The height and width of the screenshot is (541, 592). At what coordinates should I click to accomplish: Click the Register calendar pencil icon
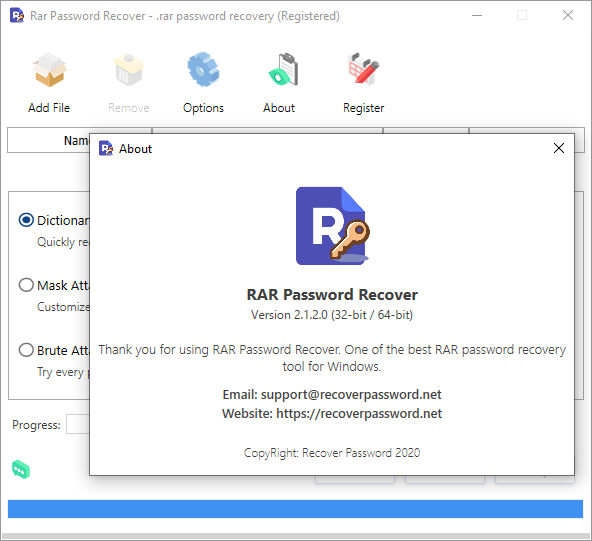(364, 69)
